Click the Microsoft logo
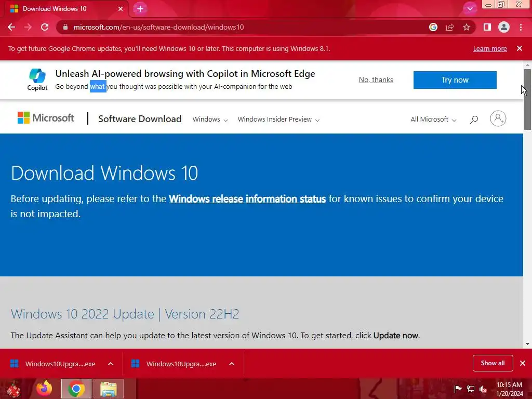 [46, 118]
